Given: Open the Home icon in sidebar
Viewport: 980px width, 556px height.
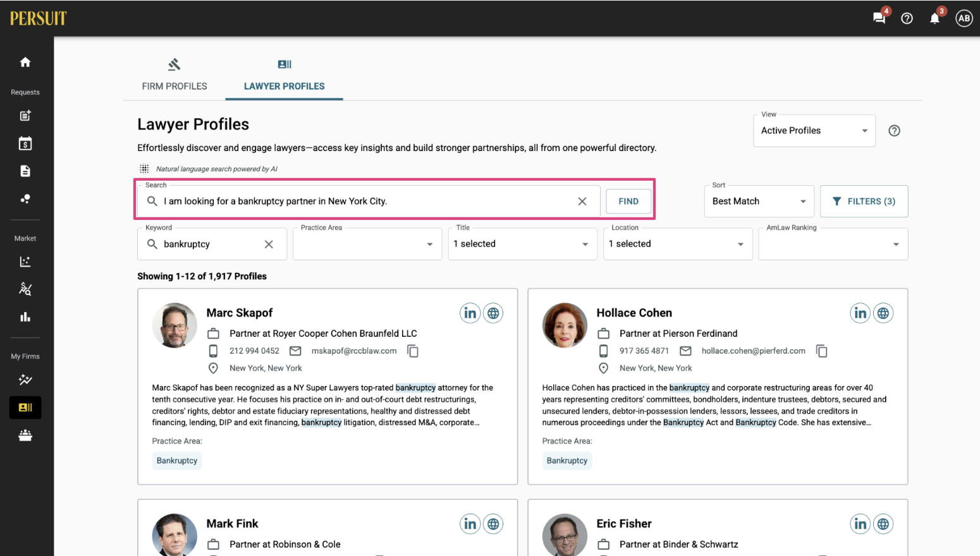Looking at the screenshot, I should (25, 62).
